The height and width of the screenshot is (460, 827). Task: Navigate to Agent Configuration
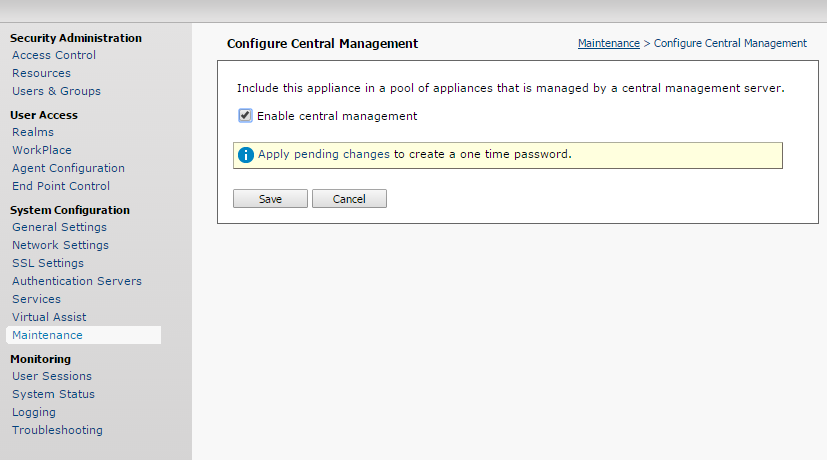(x=69, y=168)
